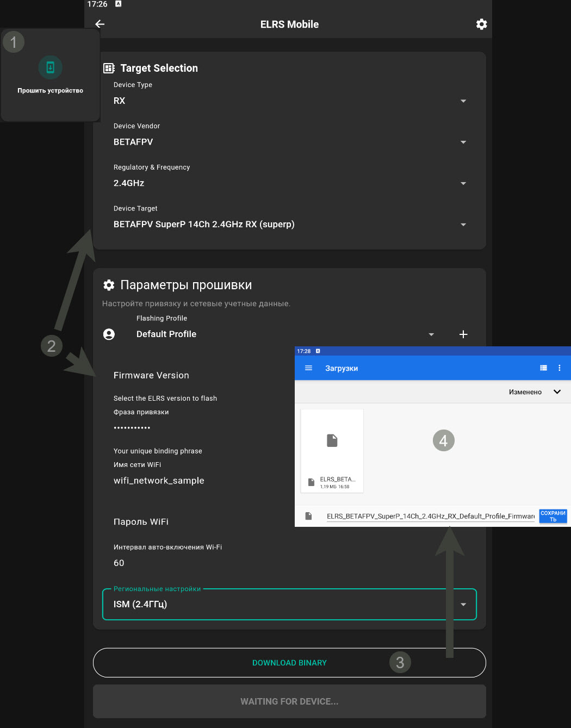Toggle sort order chevron next to Изменено
This screenshot has width=571, height=728.
click(557, 392)
